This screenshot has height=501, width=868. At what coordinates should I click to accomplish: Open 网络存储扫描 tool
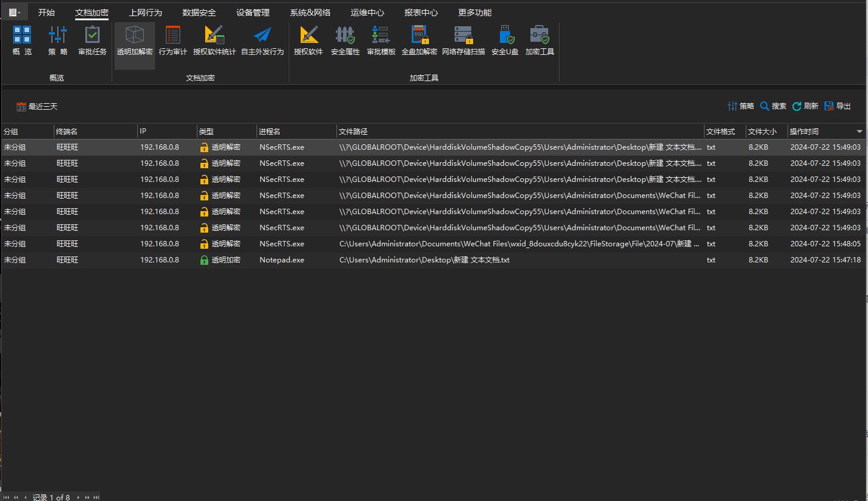coord(464,41)
